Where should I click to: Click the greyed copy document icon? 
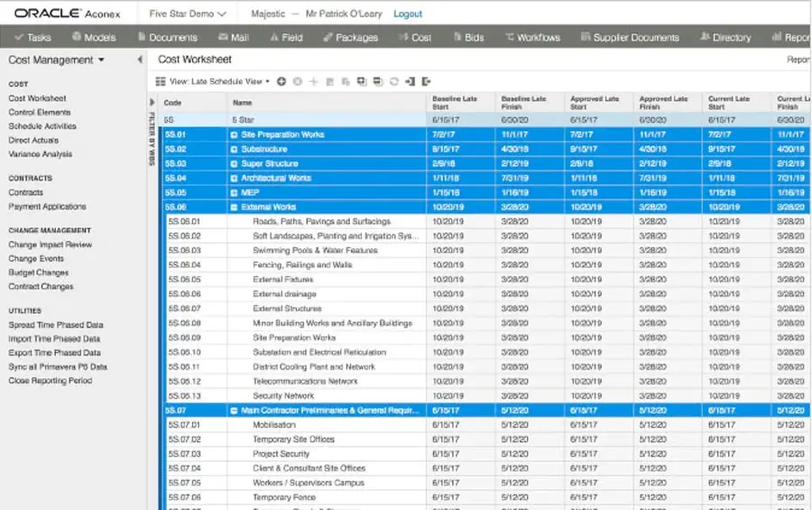pyautogui.click(x=329, y=81)
